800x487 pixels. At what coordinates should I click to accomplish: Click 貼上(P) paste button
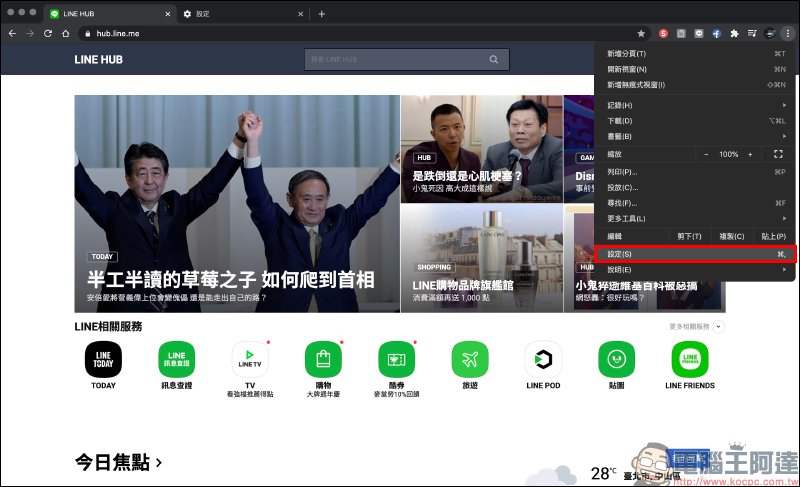773,236
